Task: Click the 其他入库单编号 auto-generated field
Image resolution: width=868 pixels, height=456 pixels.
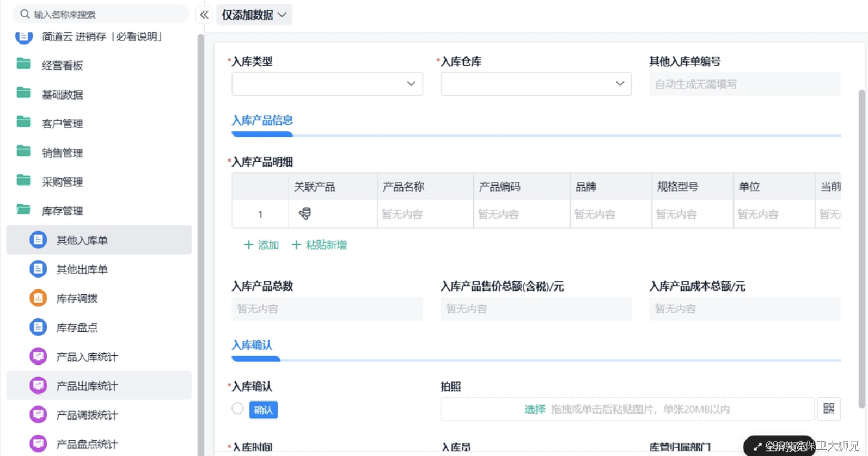Action: (744, 84)
